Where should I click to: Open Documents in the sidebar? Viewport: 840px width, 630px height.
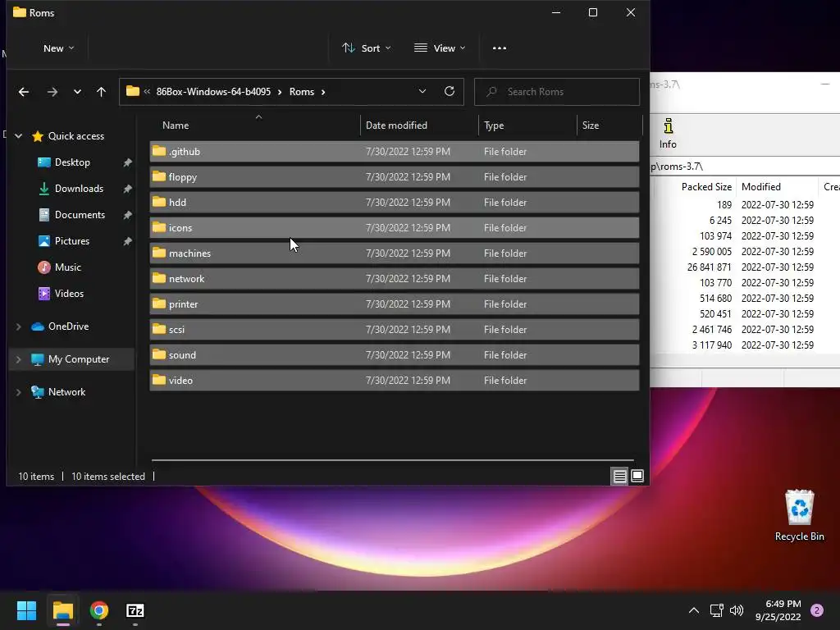(x=80, y=215)
